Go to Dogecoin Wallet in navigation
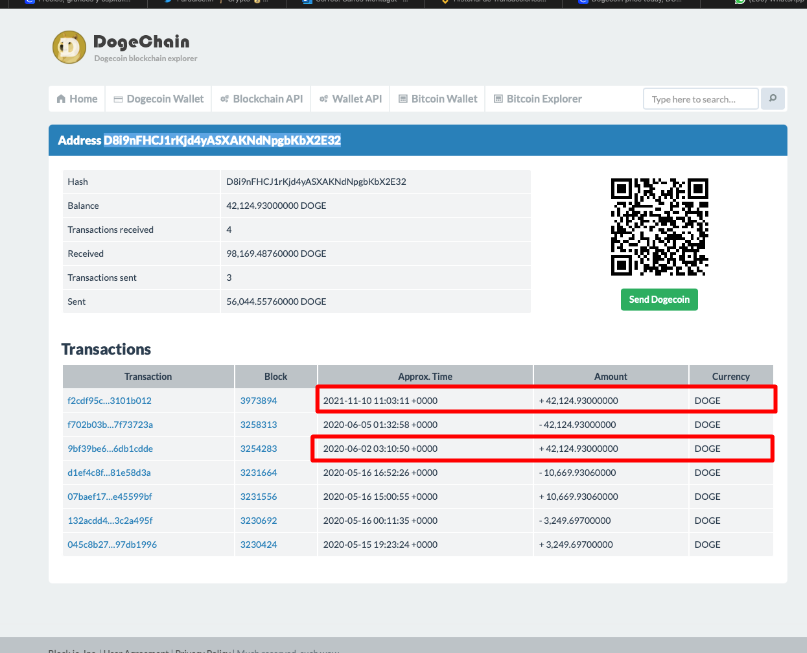The image size is (807, 653). [x=159, y=99]
